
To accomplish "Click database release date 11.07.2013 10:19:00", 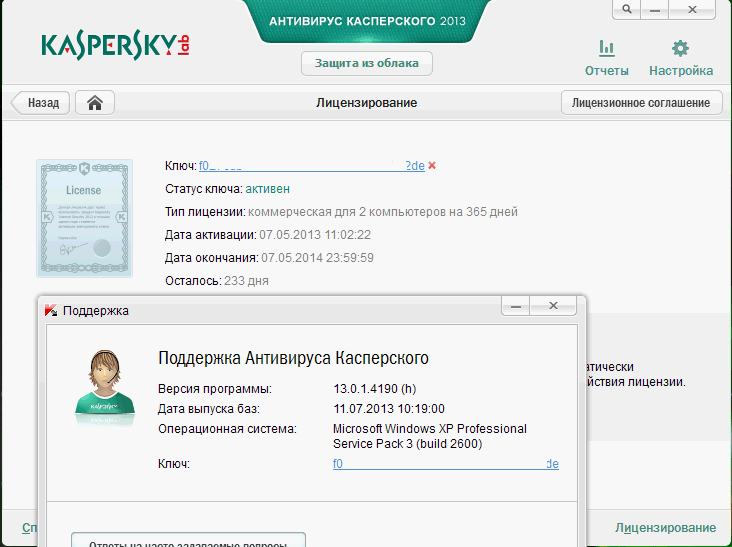I will click(x=389, y=409).
